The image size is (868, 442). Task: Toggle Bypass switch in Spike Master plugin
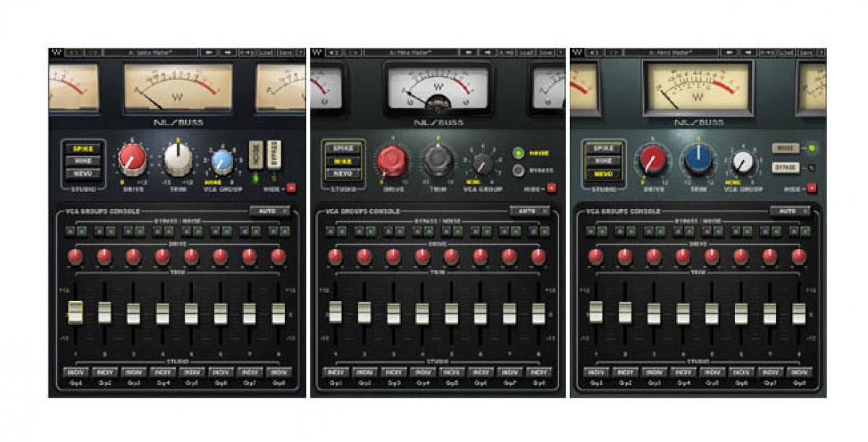273,155
